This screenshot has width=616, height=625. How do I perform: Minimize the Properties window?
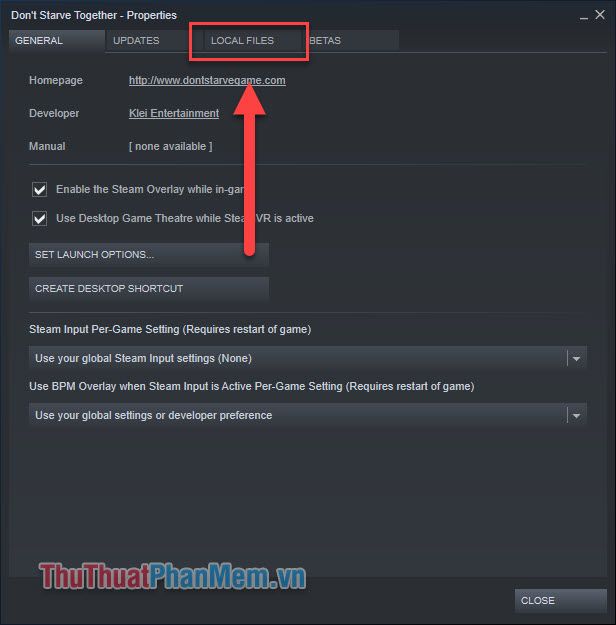584,16
